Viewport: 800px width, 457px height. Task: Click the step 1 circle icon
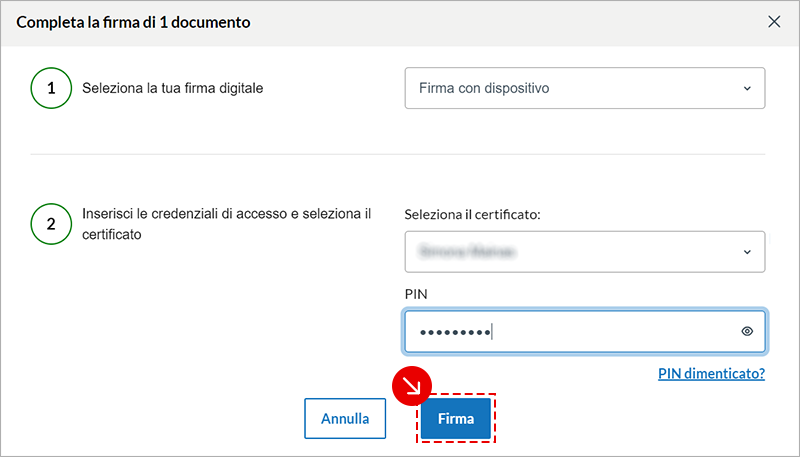coord(50,88)
